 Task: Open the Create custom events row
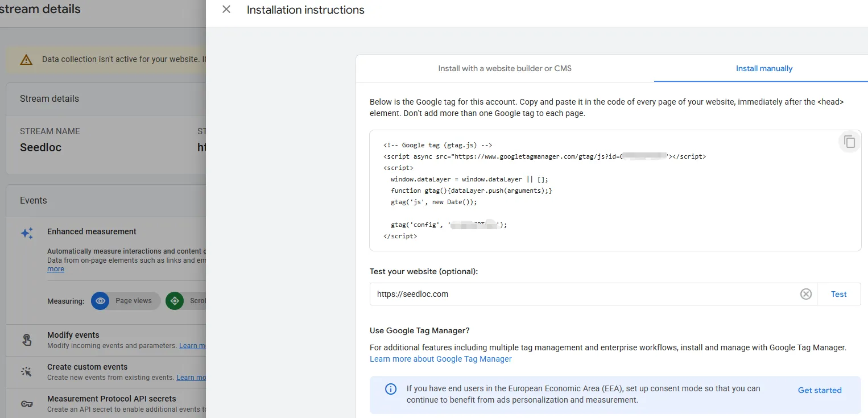click(88, 367)
